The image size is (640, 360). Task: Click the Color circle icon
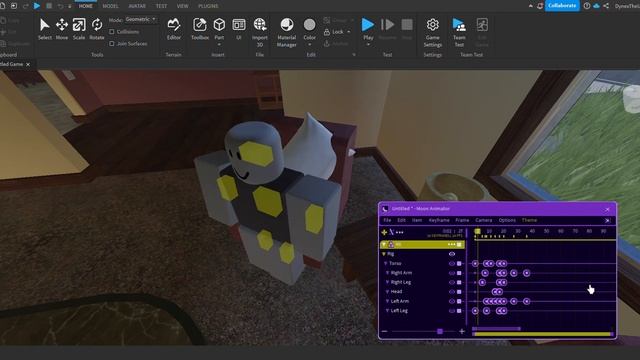309,25
